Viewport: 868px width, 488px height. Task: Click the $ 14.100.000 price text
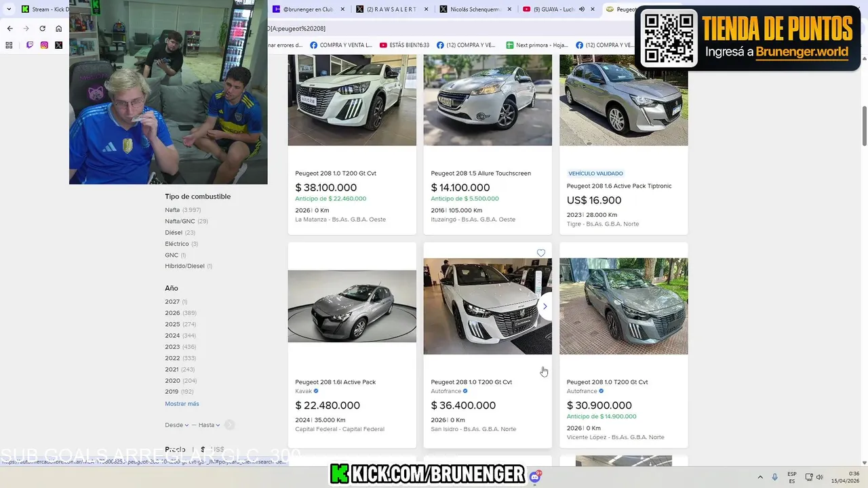pyautogui.click(x=460, y=188)
